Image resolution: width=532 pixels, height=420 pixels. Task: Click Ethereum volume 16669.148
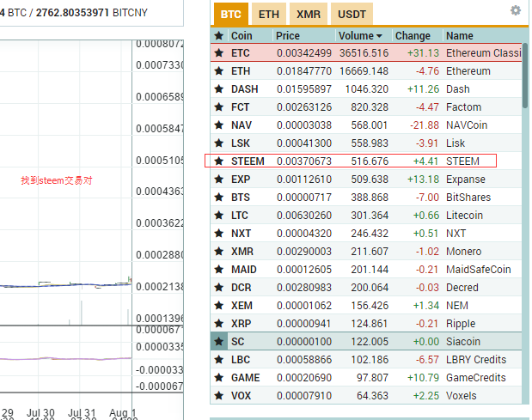pos(364,70)
